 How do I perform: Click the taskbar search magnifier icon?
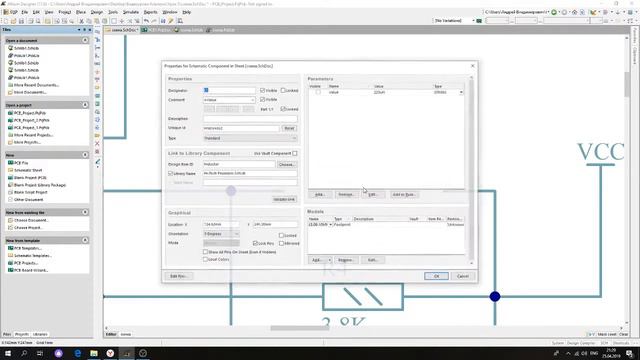click(24, 353)
